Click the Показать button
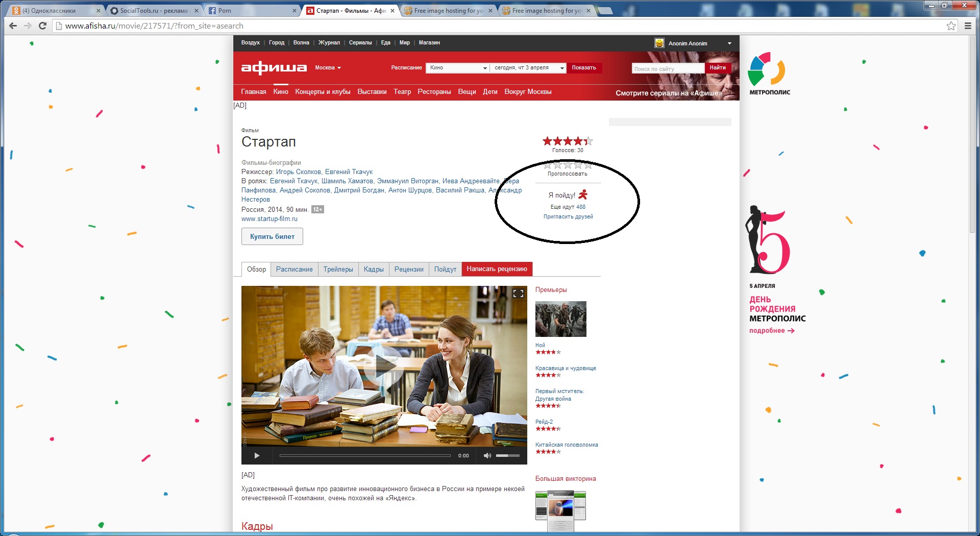980x536 pixels. click(584, 68)
